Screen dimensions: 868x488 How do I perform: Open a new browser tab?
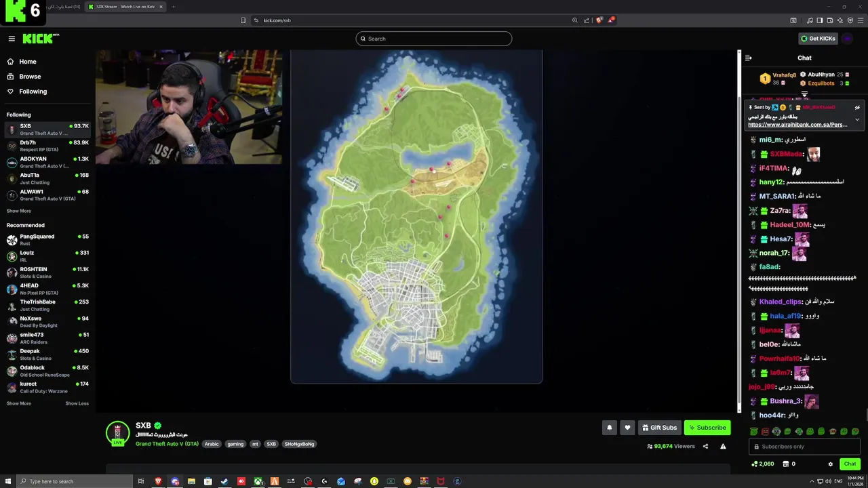pyautogui.click(x=173, y=7)
